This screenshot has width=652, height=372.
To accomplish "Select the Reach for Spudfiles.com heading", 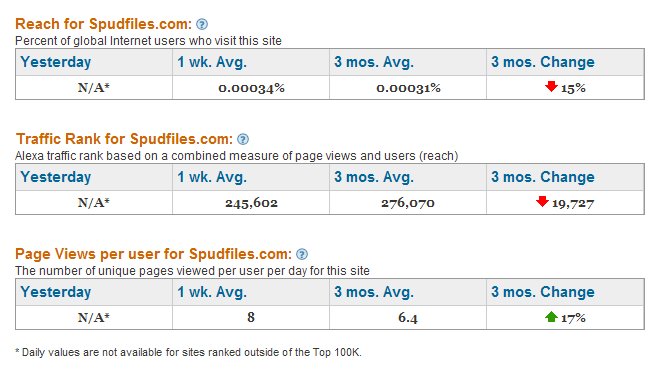I will point(104,24).
